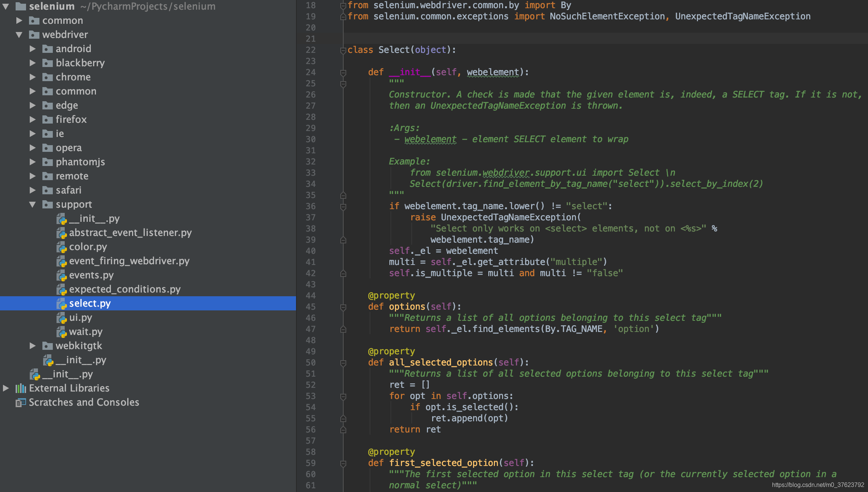The width and height of the screenshot is (868, 492).
Task: Open event_firing_webdriver.py in the tree
Action: [129, 261]
